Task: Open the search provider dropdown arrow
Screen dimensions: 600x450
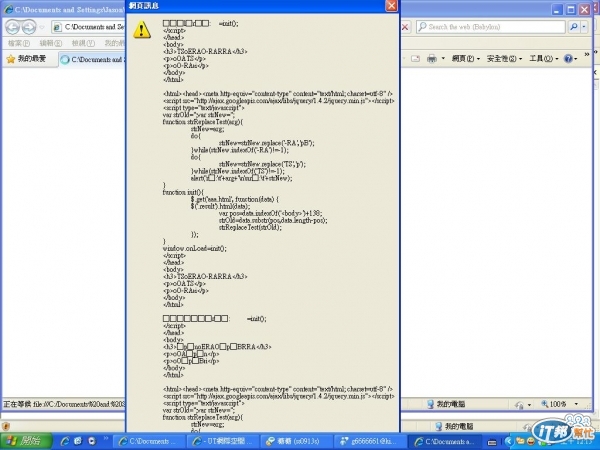Action: (584, 27)
